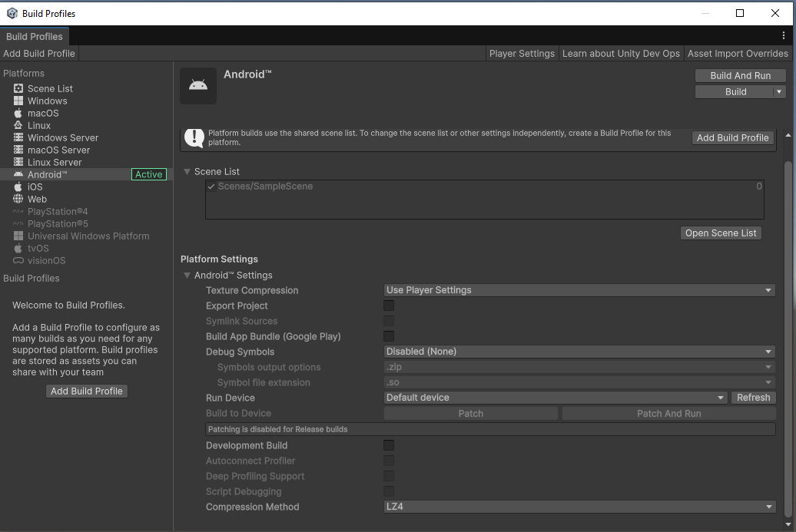Collapse the Scene List section
796x532 pixels.
(187, 172)
